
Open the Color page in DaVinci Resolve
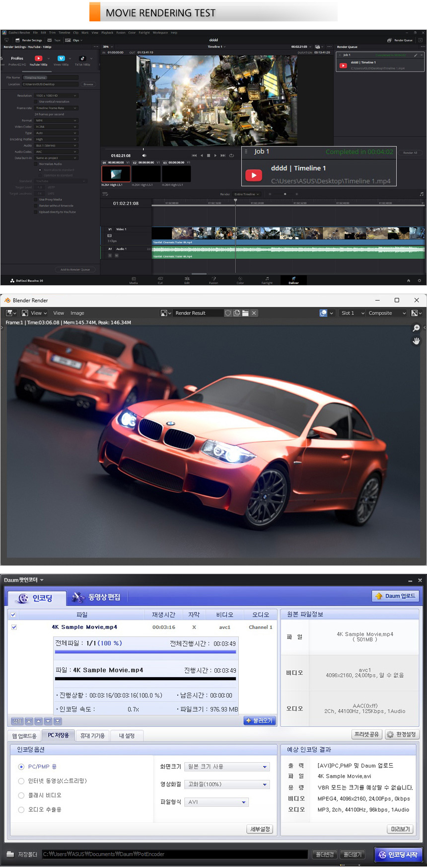[240, 279]
